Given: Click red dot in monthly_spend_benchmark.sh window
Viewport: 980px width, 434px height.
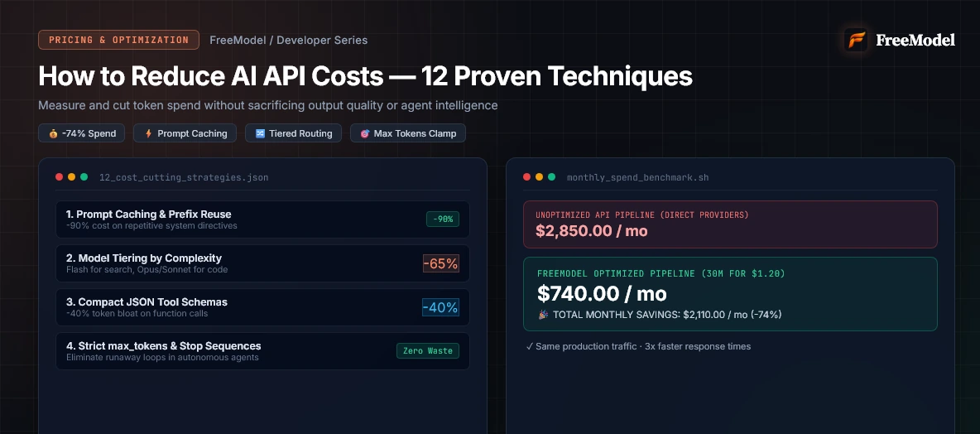Looking at the screenshot, I should point(527,177).
